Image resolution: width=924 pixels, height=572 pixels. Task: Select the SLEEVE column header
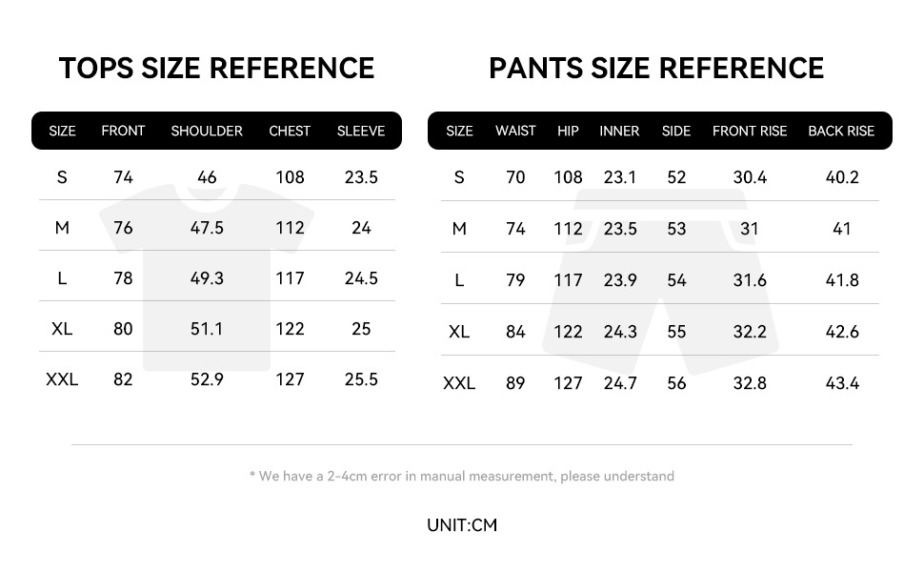[x=361, y=131]
